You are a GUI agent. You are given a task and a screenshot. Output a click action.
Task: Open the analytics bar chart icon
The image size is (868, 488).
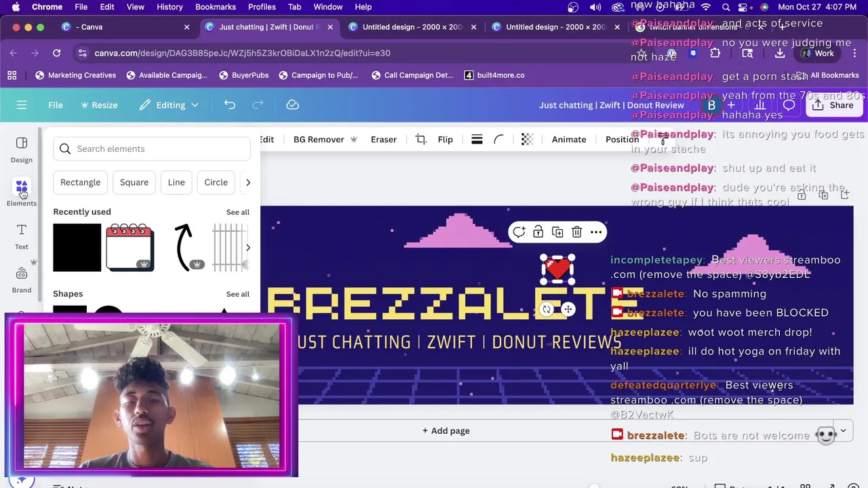tap(760, 105)
